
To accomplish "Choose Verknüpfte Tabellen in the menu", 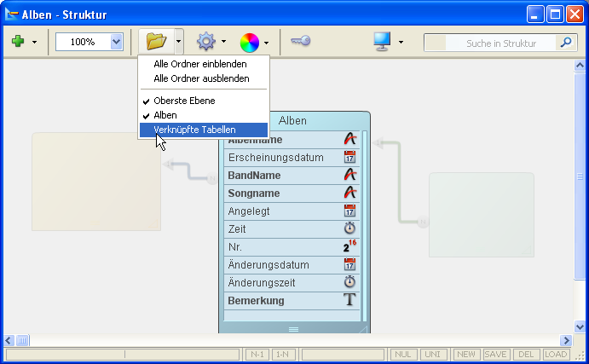I will (203, 130).
